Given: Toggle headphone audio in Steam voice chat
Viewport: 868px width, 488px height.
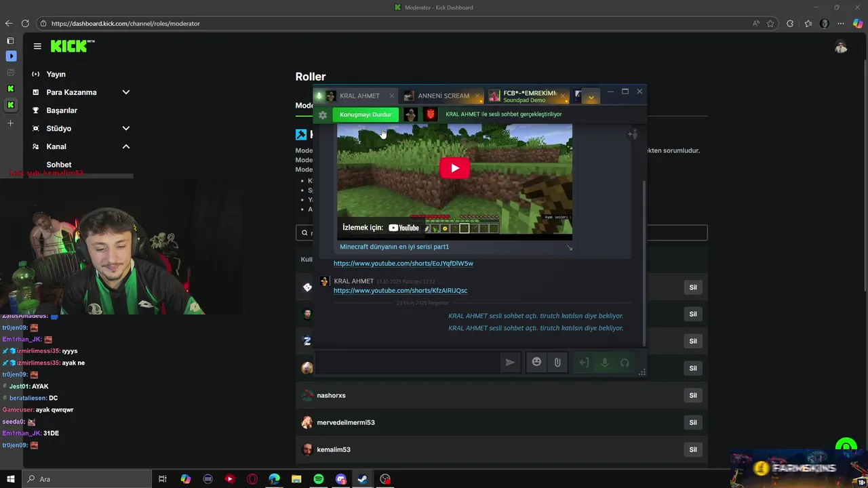Looking at the screenshot, I should (625, 363).
